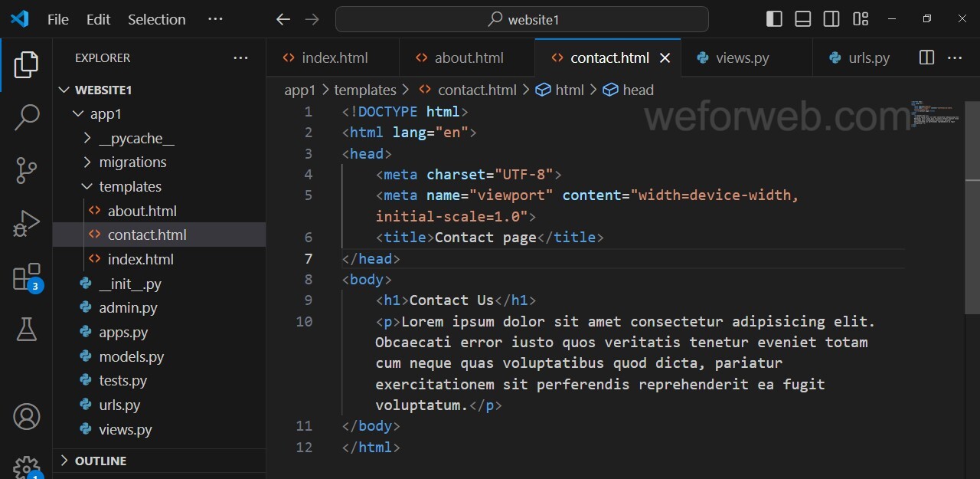Click the Customize Layout icon
Screen dimensions: 980x479
click(861, 19)
